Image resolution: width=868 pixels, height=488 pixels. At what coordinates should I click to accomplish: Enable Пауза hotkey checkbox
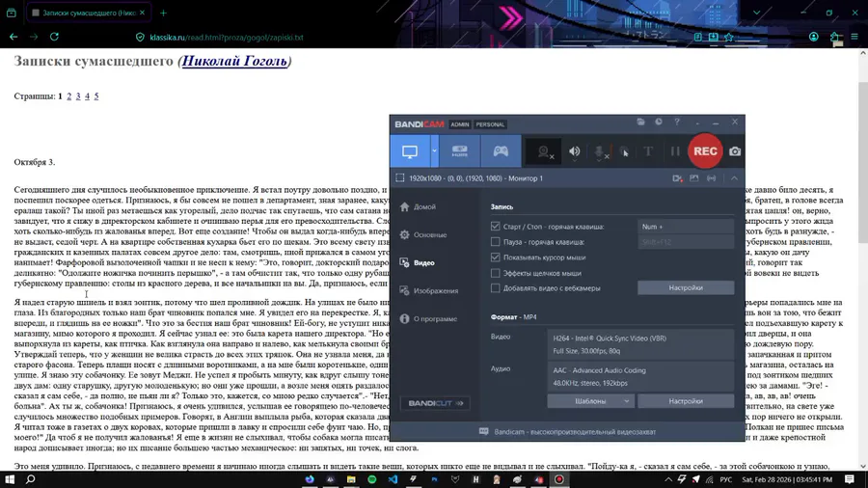pyautogui.click(x=495, y=242)
